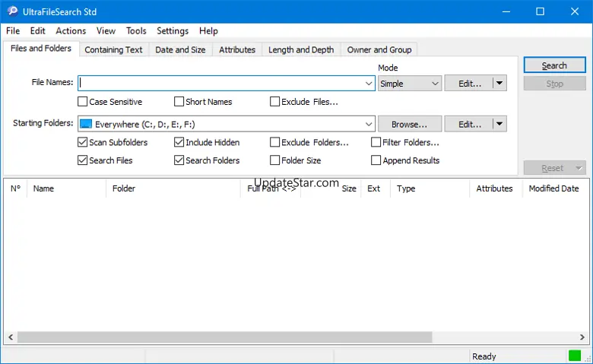
Task: Click the UltraFileSearch magnifier app icon
Action: 12,11
